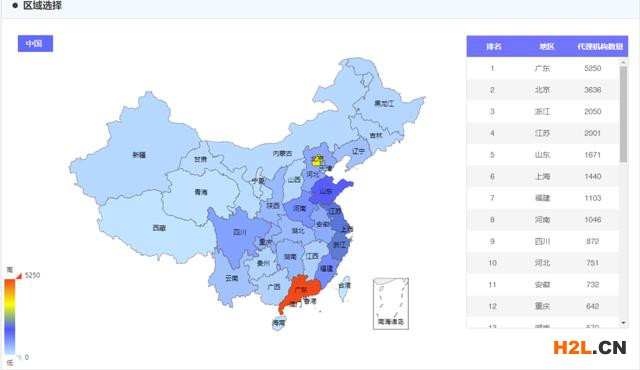Select 黑龙江 province on the map
The image size is (640, 370).
tap(384, 103)
